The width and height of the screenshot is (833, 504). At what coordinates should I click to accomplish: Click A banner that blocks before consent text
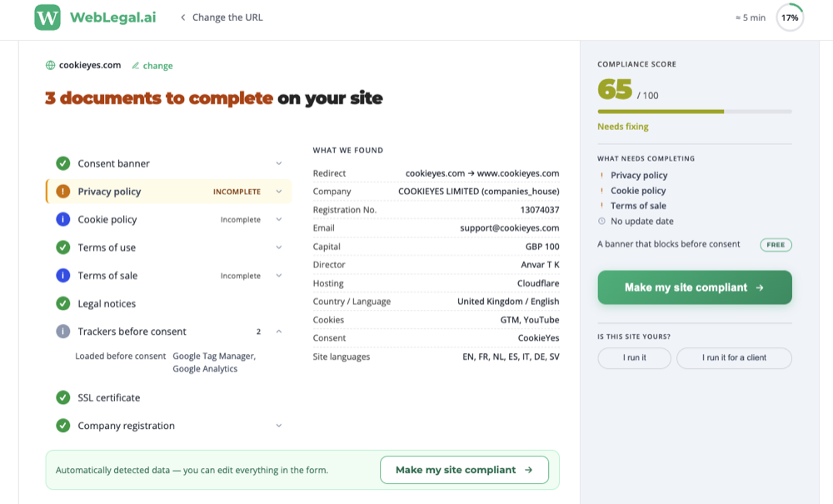668,244
